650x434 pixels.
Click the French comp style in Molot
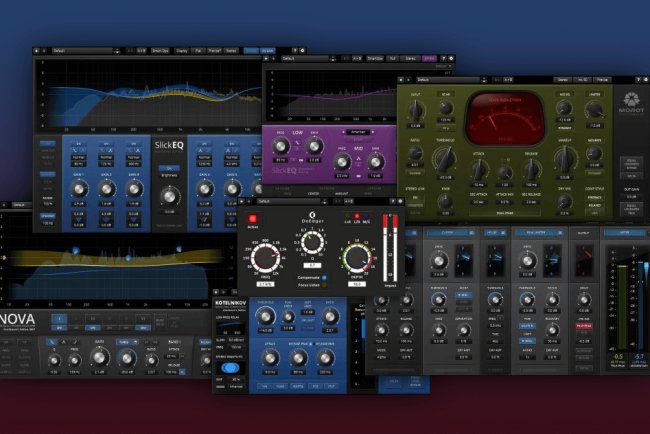594,197
